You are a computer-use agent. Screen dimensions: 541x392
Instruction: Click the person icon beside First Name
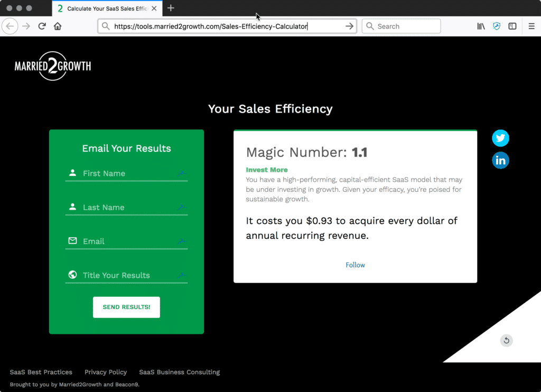click(72, 173)
